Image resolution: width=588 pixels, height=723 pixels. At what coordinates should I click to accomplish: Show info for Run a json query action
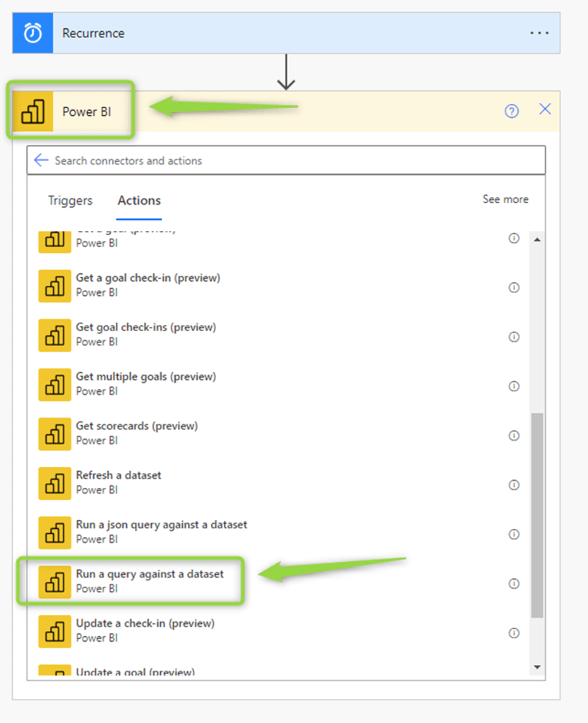click(514, 534)
